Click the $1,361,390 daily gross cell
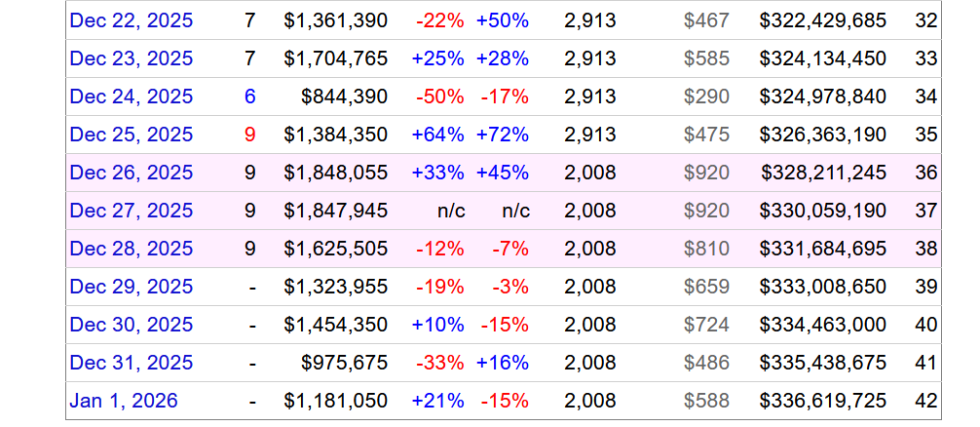 coord(335,20)
